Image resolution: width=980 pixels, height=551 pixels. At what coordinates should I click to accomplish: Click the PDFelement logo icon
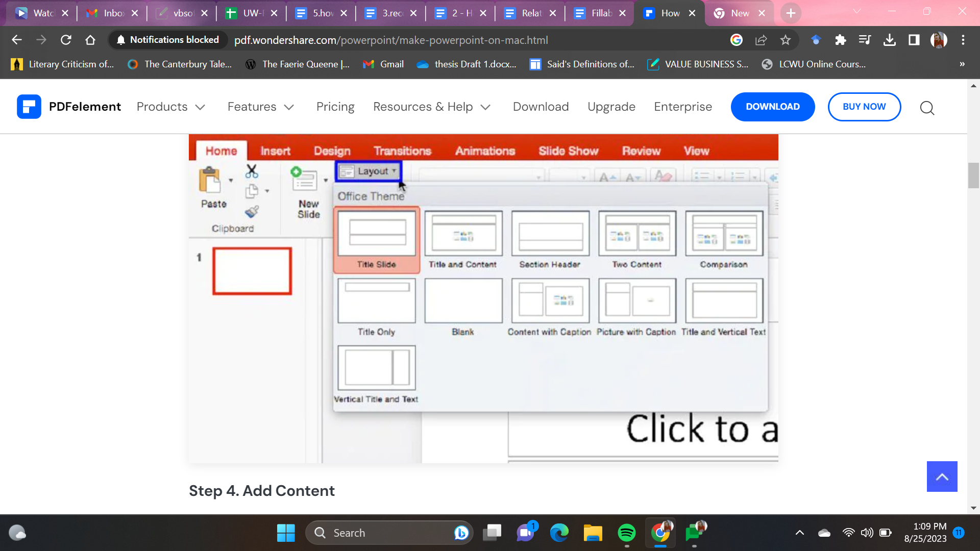click(29, 107)
